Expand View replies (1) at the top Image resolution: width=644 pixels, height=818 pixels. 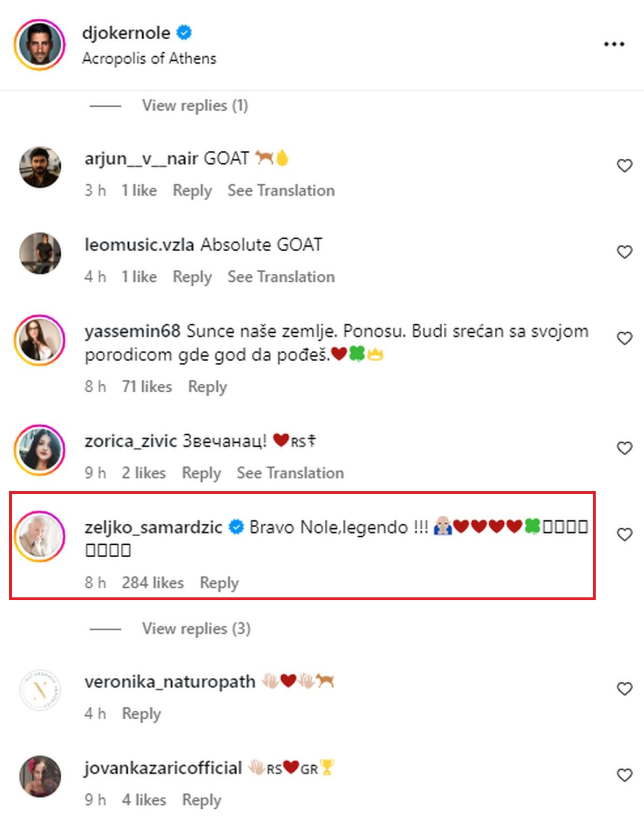coord(195,106)
